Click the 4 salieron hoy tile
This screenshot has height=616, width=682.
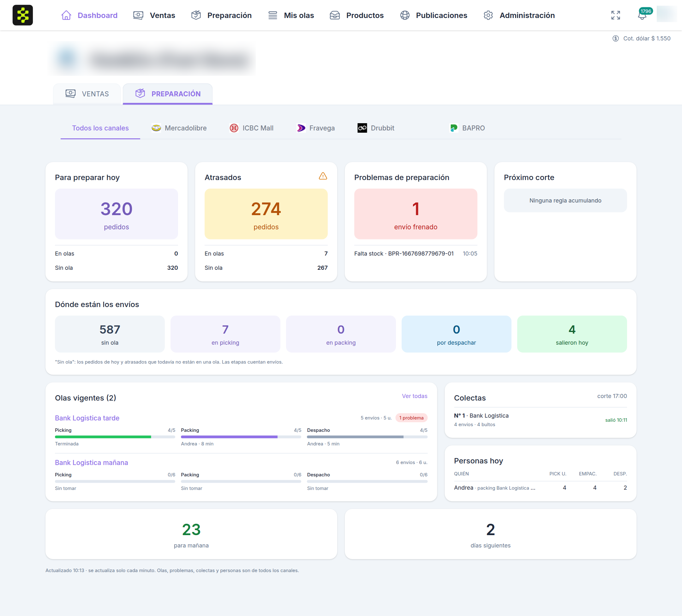pyautogui.click(x=572, y=334)
